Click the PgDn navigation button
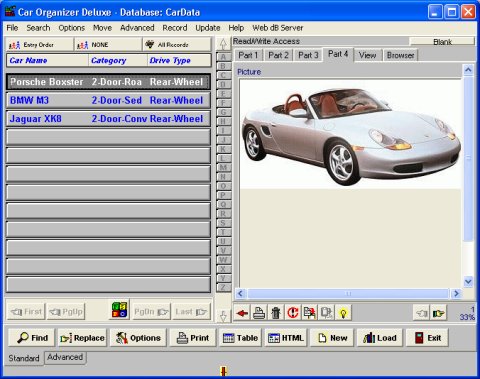The width and height of the screenshot is (480, 379). [x=151, y=312]
